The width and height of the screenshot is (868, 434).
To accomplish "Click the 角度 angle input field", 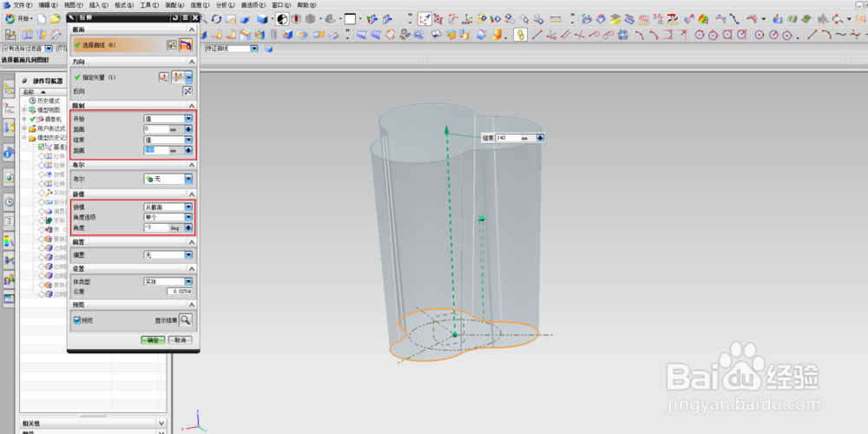I will (x=156, y=227).
